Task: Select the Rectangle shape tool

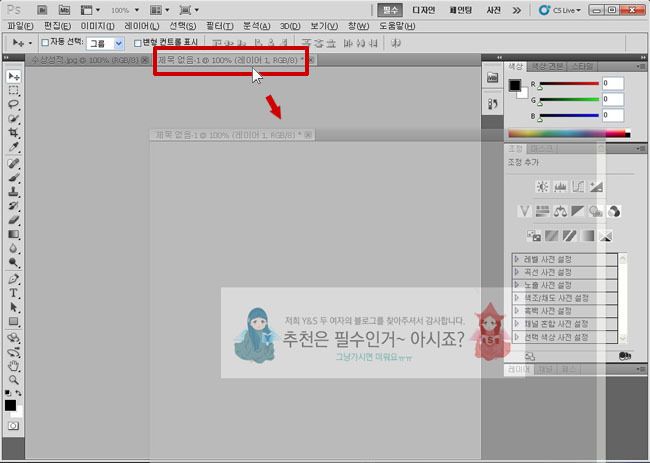Action: 13,321
